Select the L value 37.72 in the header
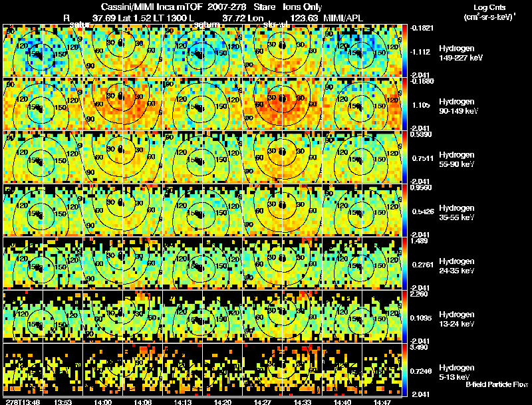Viewport: 532px width, 405px height. [233, 18]
